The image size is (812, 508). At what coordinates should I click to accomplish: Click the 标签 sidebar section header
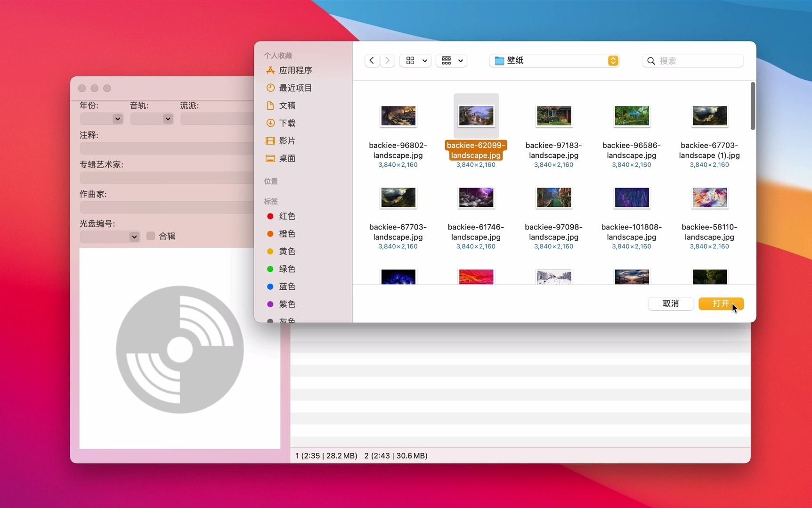pos(271,201)
